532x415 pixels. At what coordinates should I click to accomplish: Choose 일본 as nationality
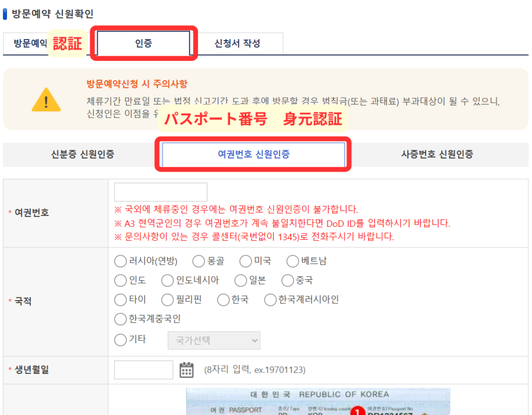click(241, 281)
